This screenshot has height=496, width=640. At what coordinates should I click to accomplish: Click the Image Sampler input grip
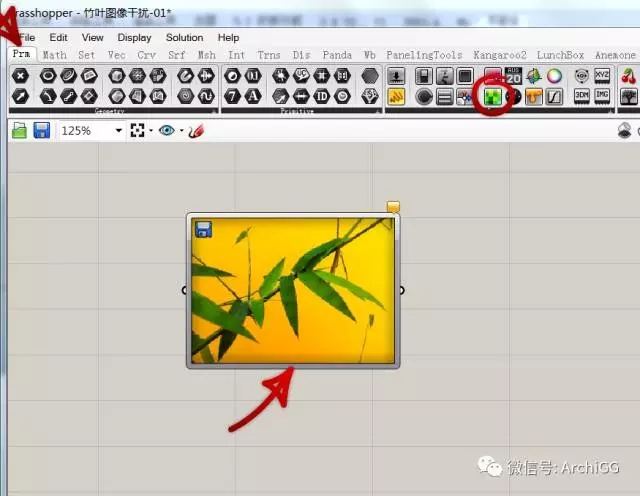(x=184, y=290)
